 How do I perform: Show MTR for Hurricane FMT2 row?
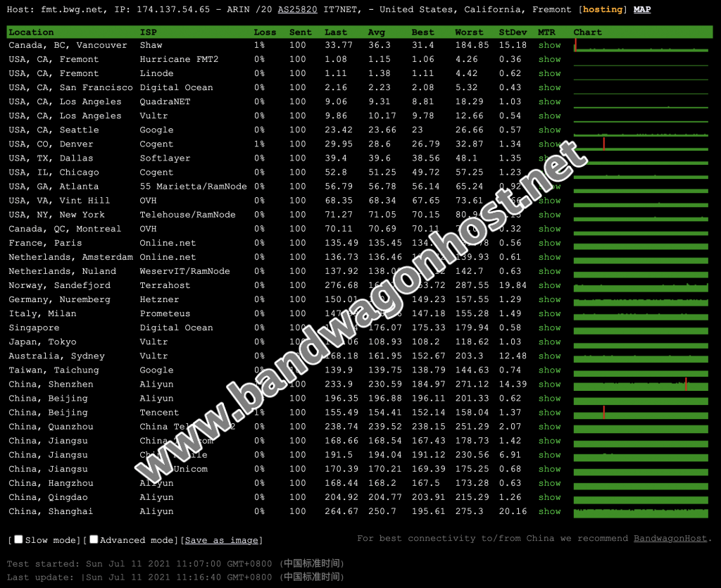click(x=549, y=59)
